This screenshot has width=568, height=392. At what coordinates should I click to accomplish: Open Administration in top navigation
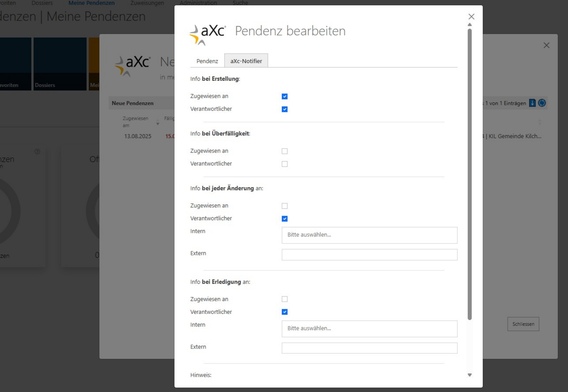[198, 3]
